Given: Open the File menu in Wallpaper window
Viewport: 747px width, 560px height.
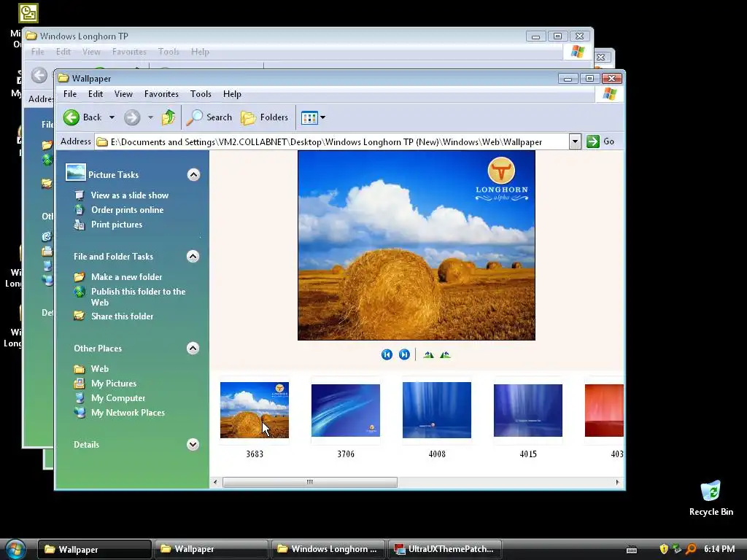Looking at the screenshot, I should 70,94.
